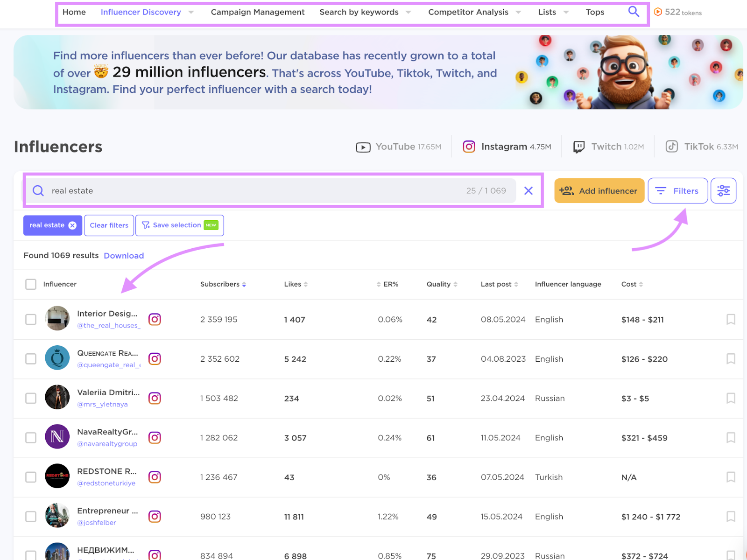Screen dimensions: 747x560
Task: Sort table by Cost
Action: point(632,284)
